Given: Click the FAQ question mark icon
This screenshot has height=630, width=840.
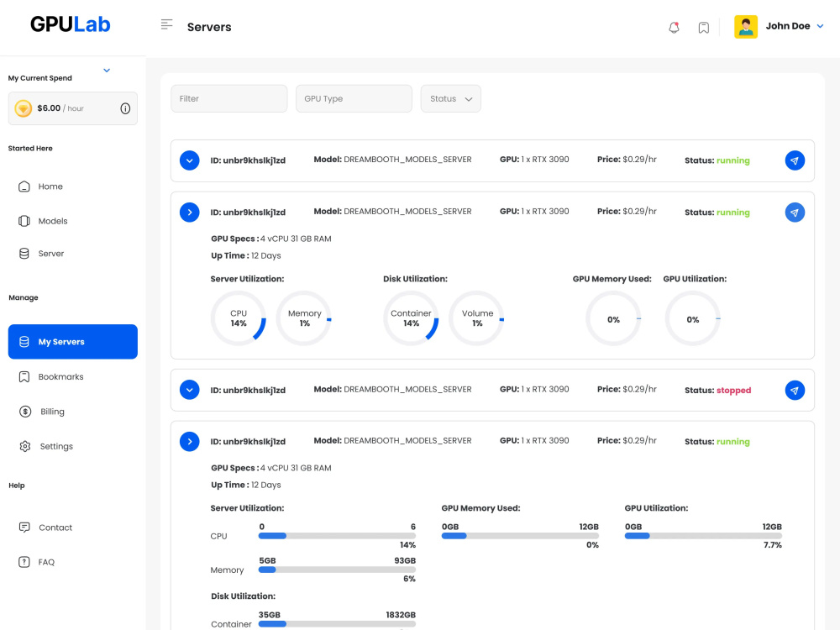Looking at the screenshot, I should coord(24,562).
